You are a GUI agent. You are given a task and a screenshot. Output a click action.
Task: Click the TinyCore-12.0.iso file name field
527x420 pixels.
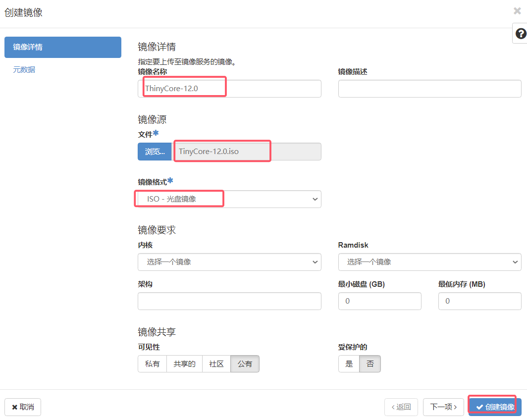click(x=247, y=152)
